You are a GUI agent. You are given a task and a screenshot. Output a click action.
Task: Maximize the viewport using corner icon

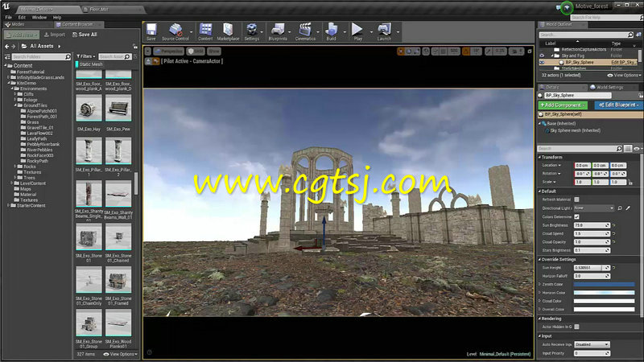point(530,51)
